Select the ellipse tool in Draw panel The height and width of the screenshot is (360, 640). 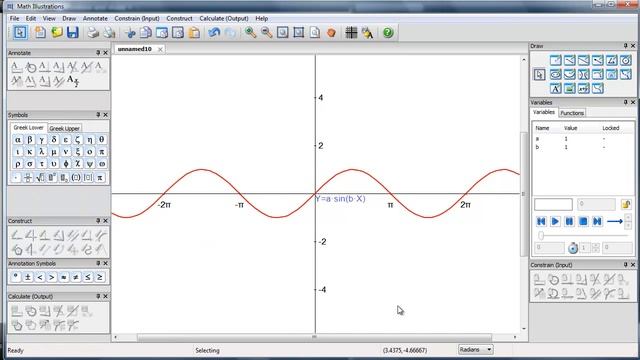[x=556, y=74]
